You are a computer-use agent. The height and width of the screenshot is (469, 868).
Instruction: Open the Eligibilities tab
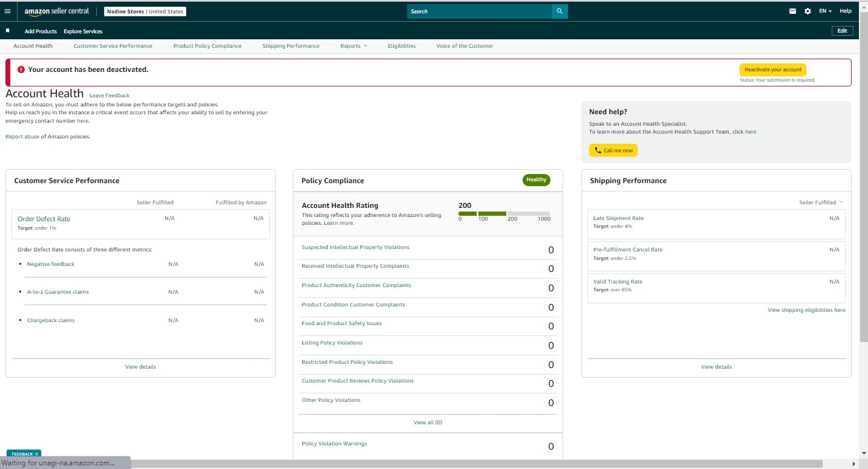[x=402, y=46]
